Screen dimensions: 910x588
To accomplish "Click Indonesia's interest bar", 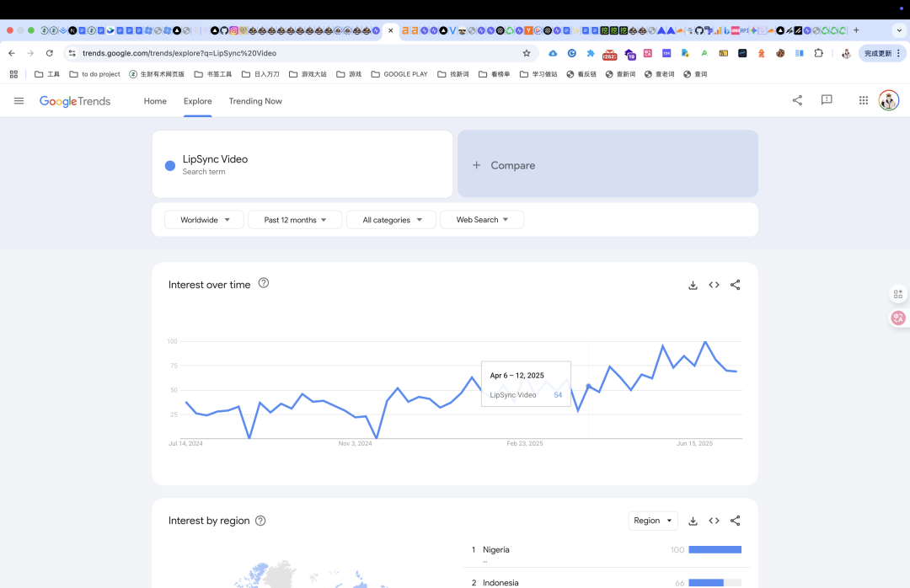I will click(x=715, y=583).
